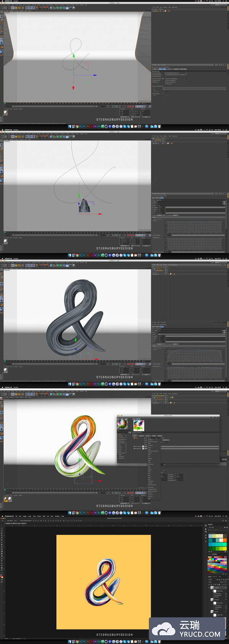Toggle Receive Shadows checkbox in Compositing tag
This screenshot has width=229, height=644.
pos(163,75)
